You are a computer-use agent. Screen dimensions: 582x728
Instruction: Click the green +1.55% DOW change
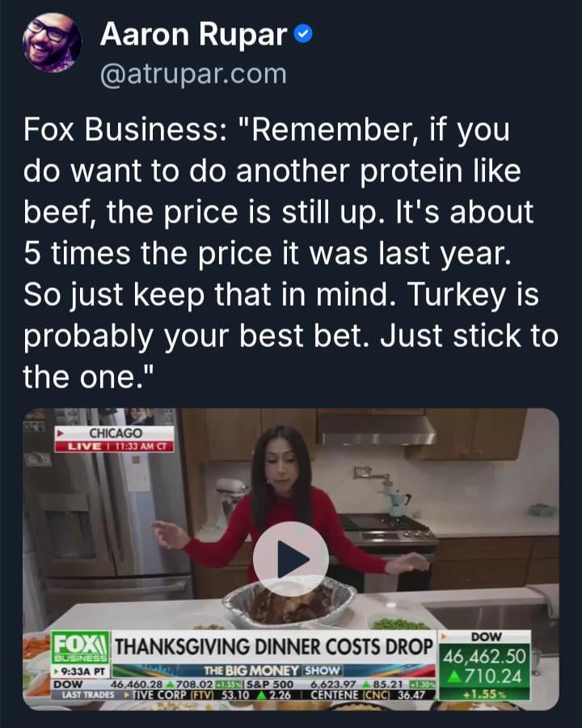(484, 694)
